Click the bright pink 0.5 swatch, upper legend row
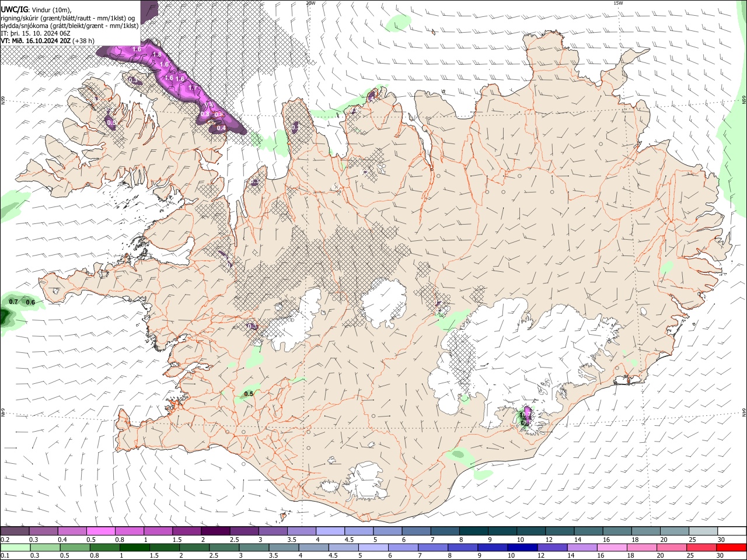This screenshot has width=747, height=560. click(x=100, y=531)
